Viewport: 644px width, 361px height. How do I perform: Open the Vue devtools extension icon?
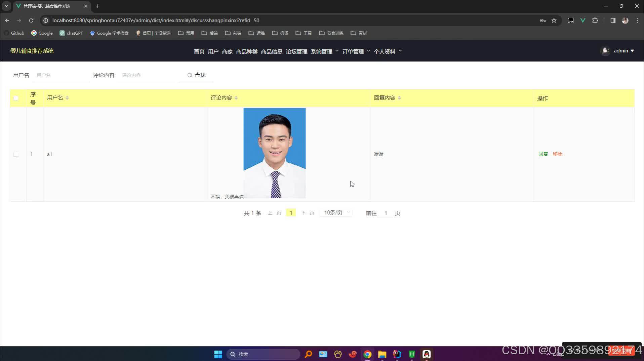click(583, 21)
